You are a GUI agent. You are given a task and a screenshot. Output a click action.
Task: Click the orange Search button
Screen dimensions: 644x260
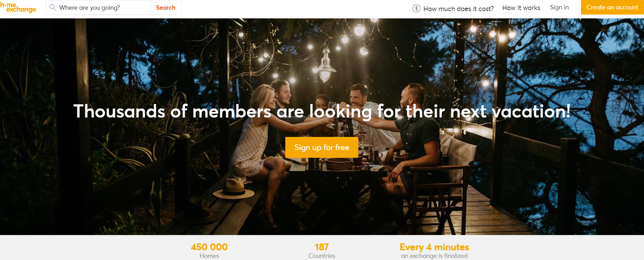click(166, 7)
